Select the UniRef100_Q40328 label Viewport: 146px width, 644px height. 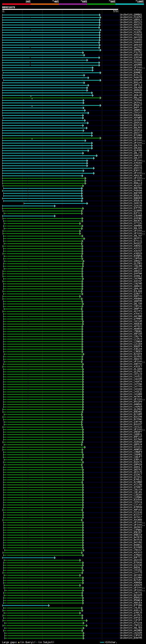point(131,37)
